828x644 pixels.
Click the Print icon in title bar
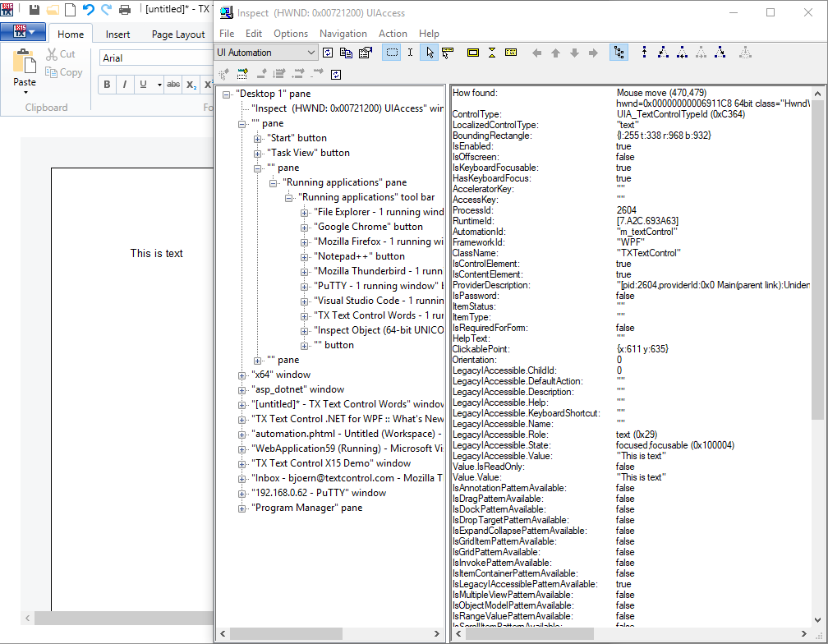(125, 10)
